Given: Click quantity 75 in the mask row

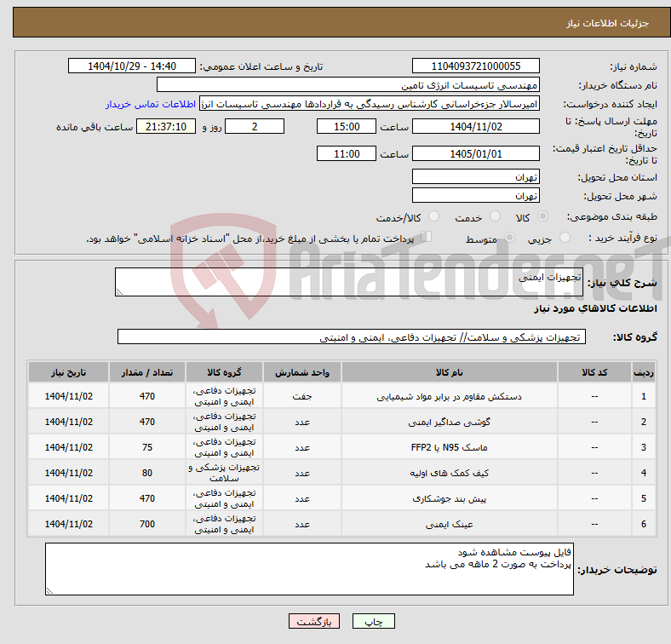Looking at the screenshot, I should 146,447.
